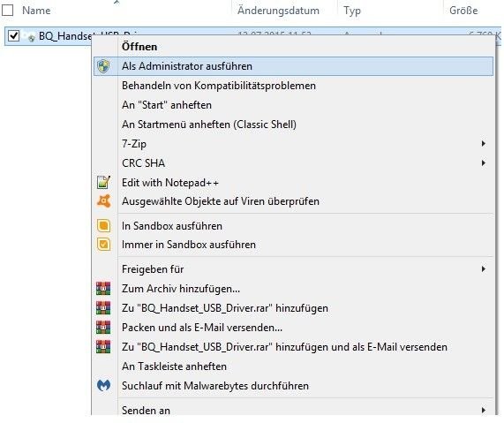
Task: Click the orange Avast virus scan icon
Action: coord(103,201)
